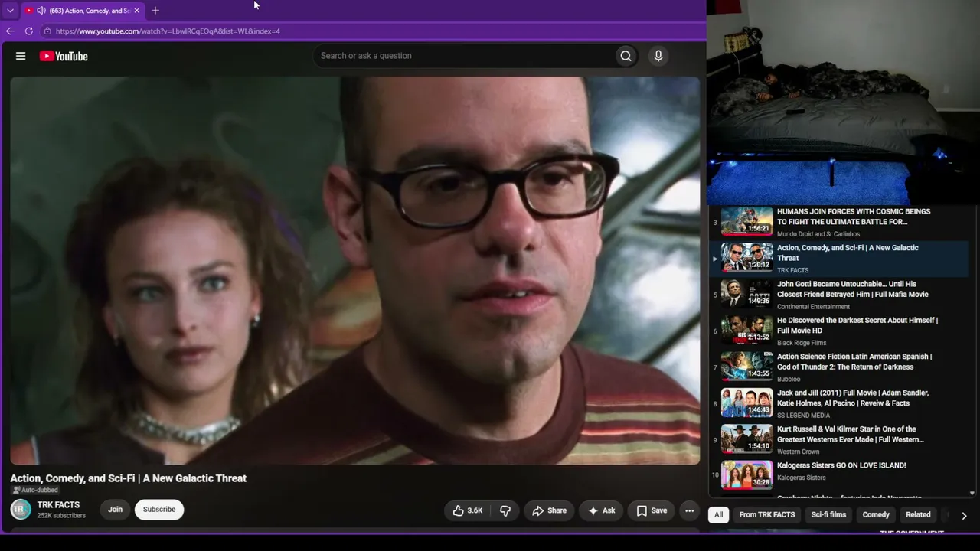The image size is (980, 551).
Task: Focus the YouTube search box
Action: pyautogui.click(x=463, y=56)
